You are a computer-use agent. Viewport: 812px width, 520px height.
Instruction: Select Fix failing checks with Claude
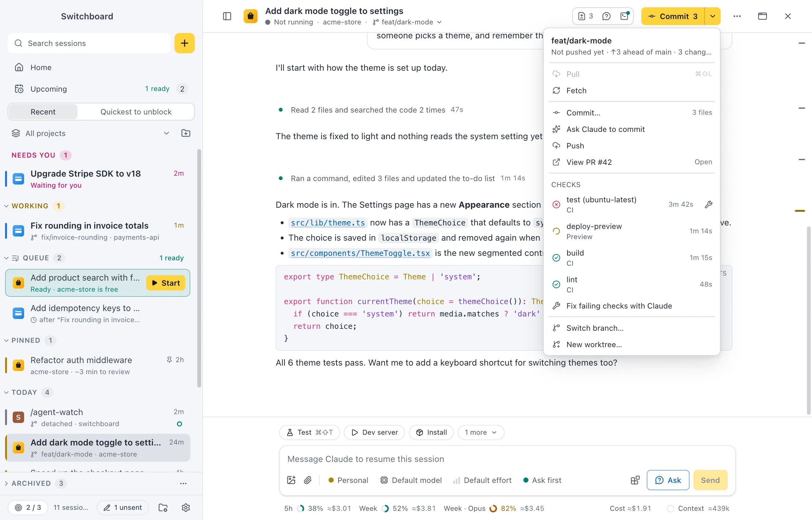pyautogui.click(x=632, y=306)
